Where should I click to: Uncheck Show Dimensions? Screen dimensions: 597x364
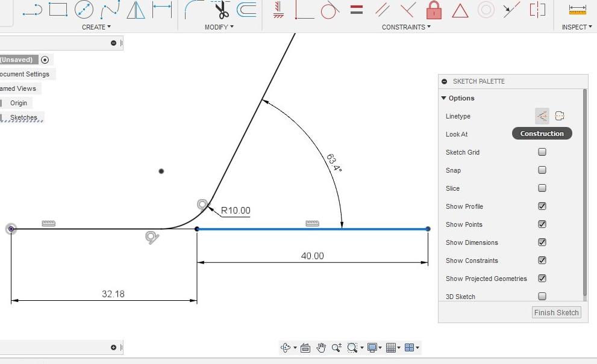tap(542, 242)
